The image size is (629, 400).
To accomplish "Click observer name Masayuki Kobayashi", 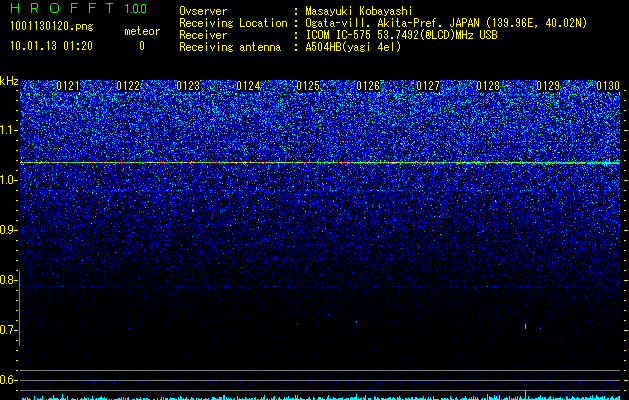I will pyautogui.click(x=359, y=11).
